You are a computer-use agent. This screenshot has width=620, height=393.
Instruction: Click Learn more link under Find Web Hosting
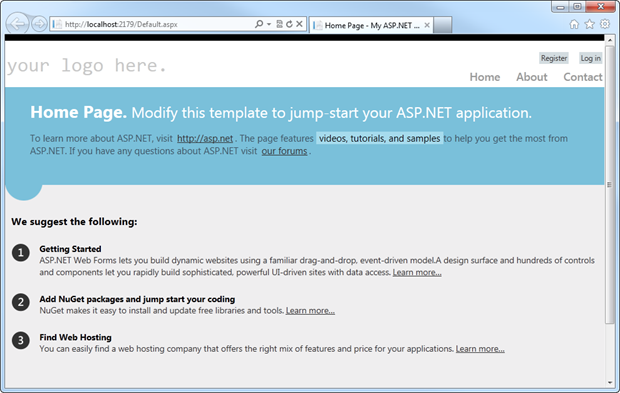(x=480, y=349)
